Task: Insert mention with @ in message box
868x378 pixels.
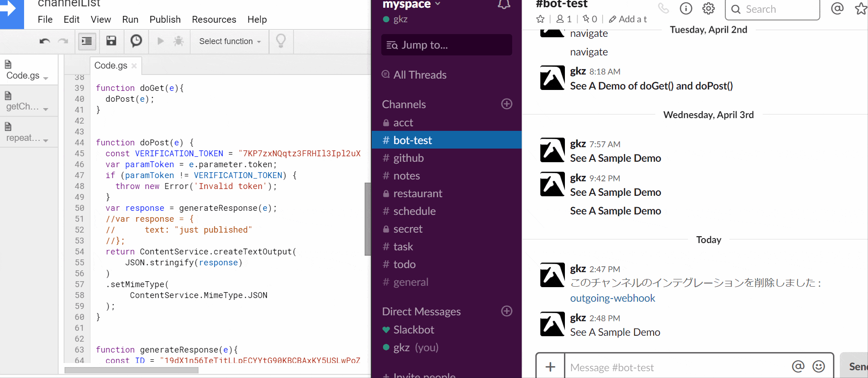Action: [x=798, y=366]
